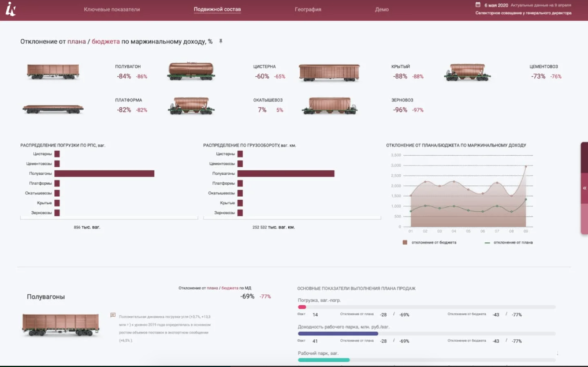Select the Зерновоз hopper wagon image
588x367 pixels.
(x=330, y=105)
